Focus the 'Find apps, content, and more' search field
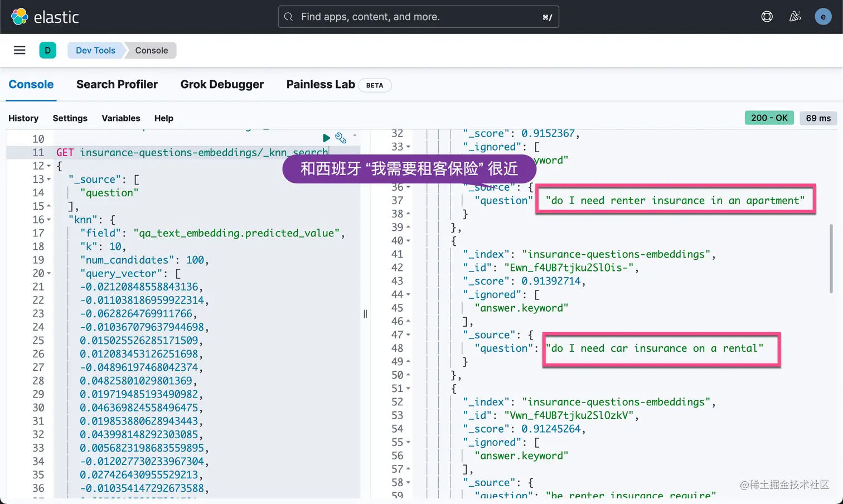This screenshot has height=504, width=843. 418,17
